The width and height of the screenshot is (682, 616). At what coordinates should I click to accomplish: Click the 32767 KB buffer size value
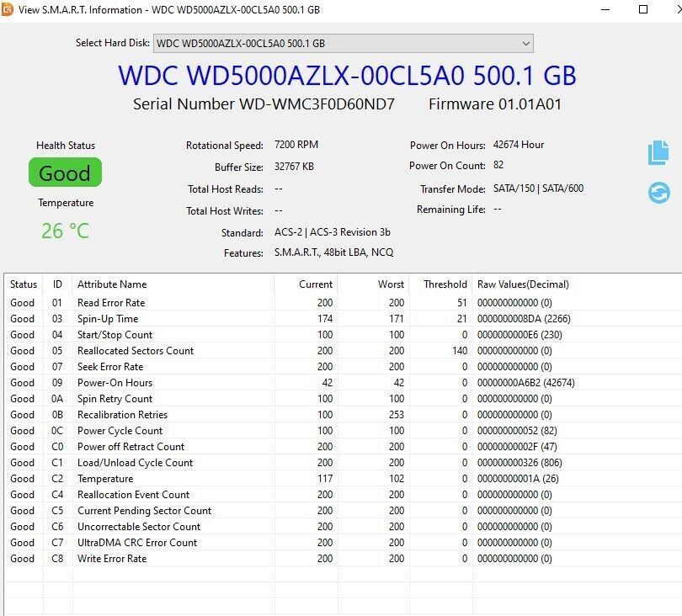pos(294,167)
